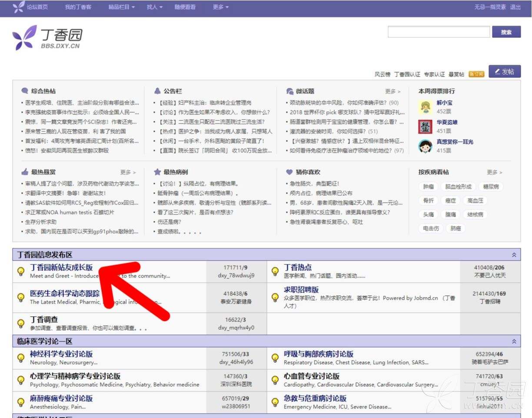Viewport: 532px width, 418px height.
Task: Open the bounty post '求翻译中文摘要！急等！谢谢站友！'
Action: point(66,193)
